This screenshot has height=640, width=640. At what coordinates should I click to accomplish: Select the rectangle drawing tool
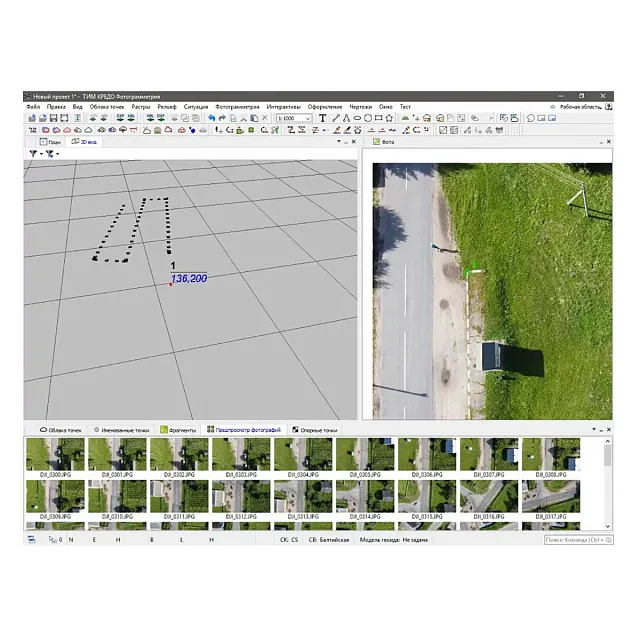pyautogui.click(x=379, y=118)
